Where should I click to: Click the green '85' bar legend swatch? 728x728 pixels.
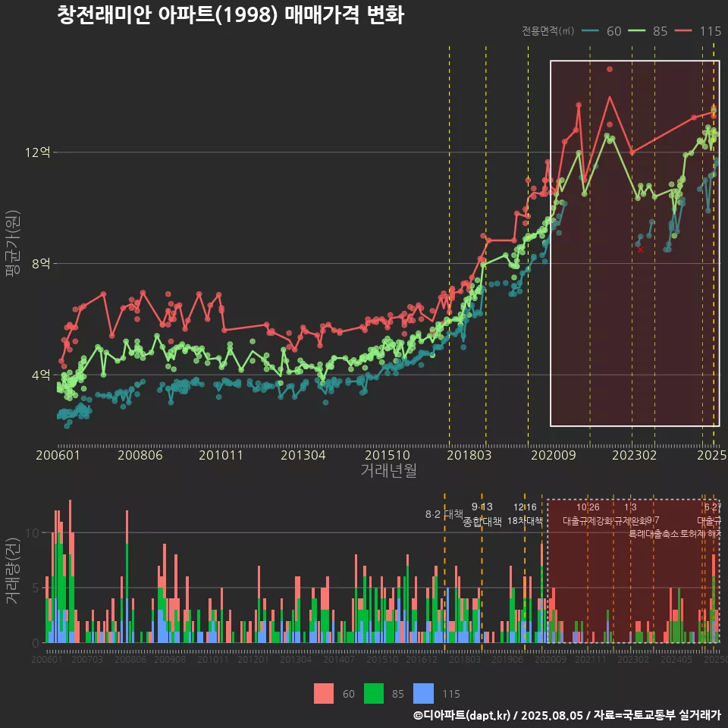[374, 694]
